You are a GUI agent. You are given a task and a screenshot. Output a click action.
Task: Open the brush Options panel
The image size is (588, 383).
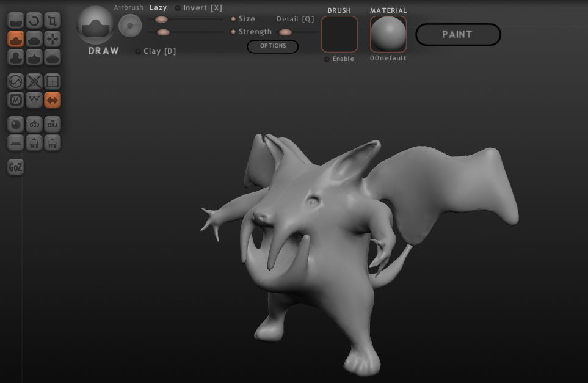(273, 46)
